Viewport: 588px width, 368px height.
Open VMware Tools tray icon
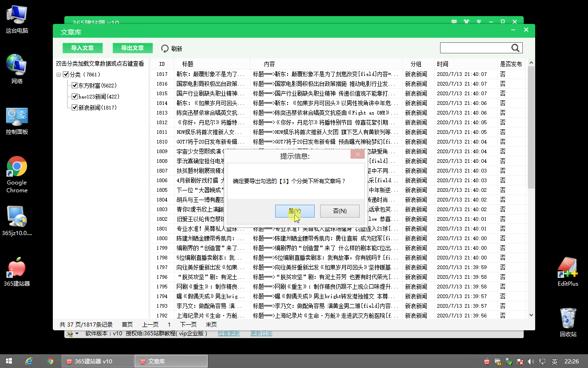(x=498, y=362)
